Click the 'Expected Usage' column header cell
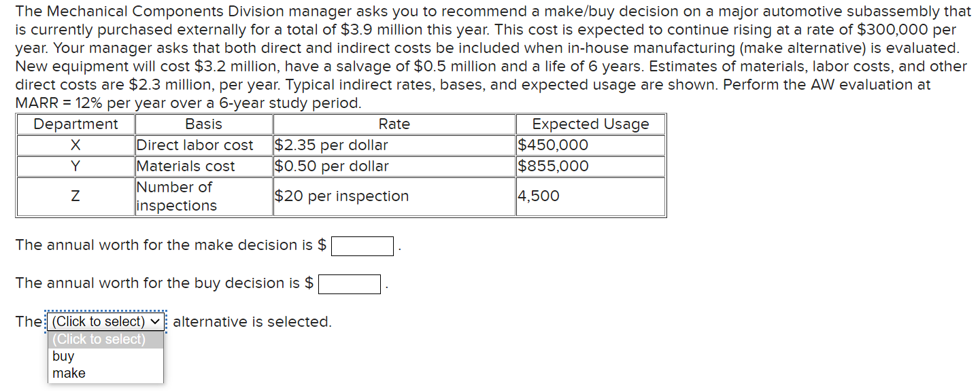Image resolution: width=980 pixels, height=392 pixels. coord(589,124)
